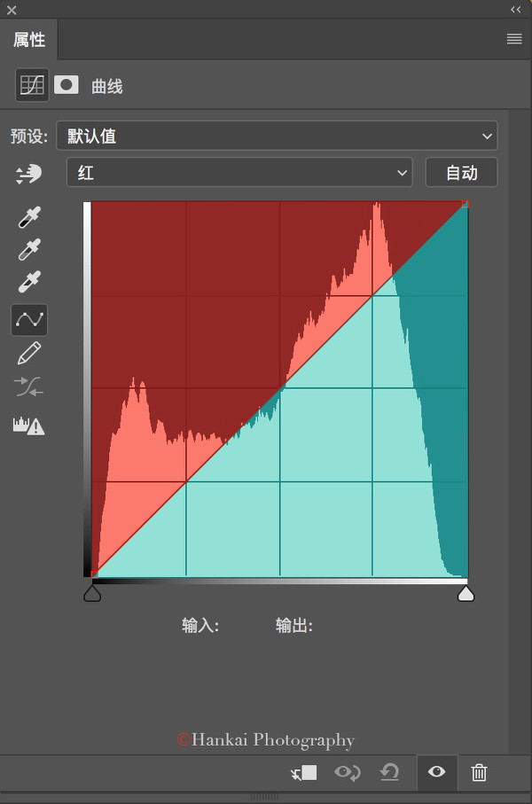Select the edit points curve tool

point(29,320)
